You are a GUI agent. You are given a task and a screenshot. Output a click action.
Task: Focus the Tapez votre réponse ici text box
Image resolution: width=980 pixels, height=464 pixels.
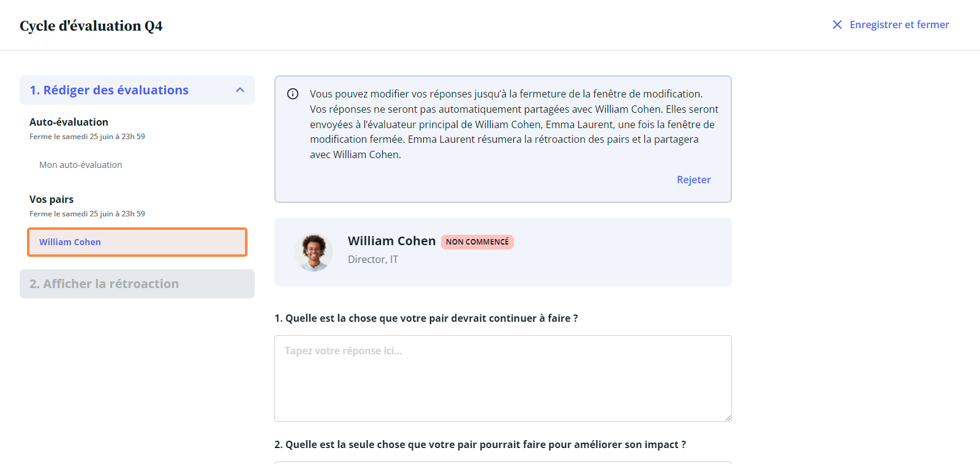(503, 378)
